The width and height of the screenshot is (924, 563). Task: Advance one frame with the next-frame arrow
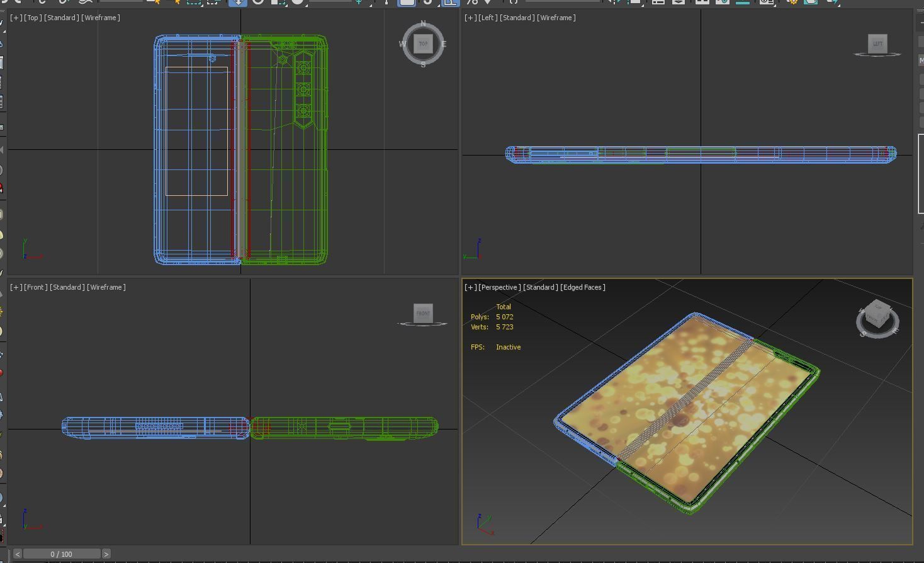tap(107, 554)
